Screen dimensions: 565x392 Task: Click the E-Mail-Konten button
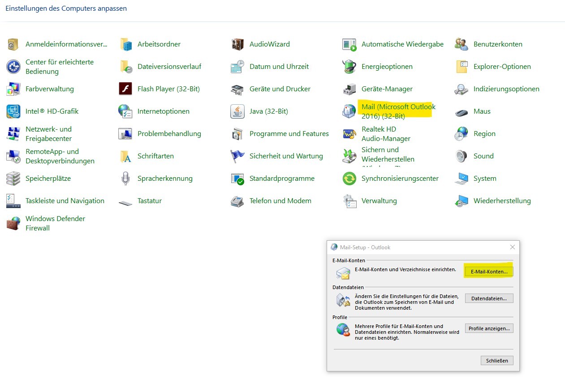488,271
